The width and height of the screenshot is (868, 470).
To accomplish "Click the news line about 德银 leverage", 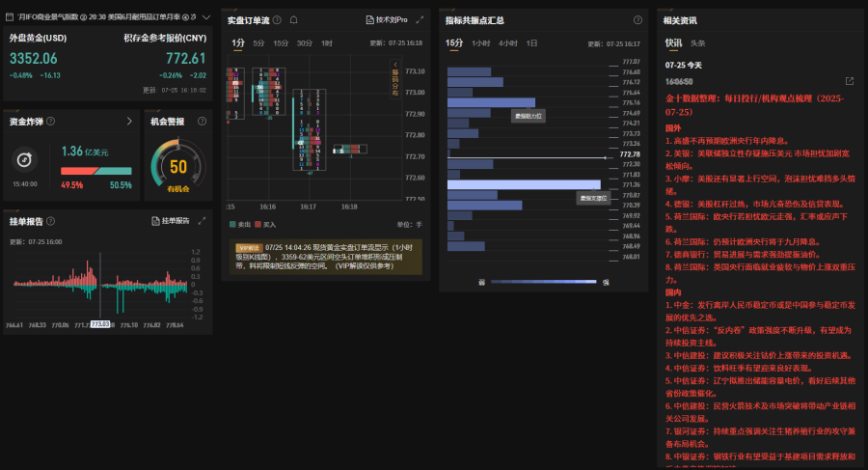I will click(x=755, y=204).
